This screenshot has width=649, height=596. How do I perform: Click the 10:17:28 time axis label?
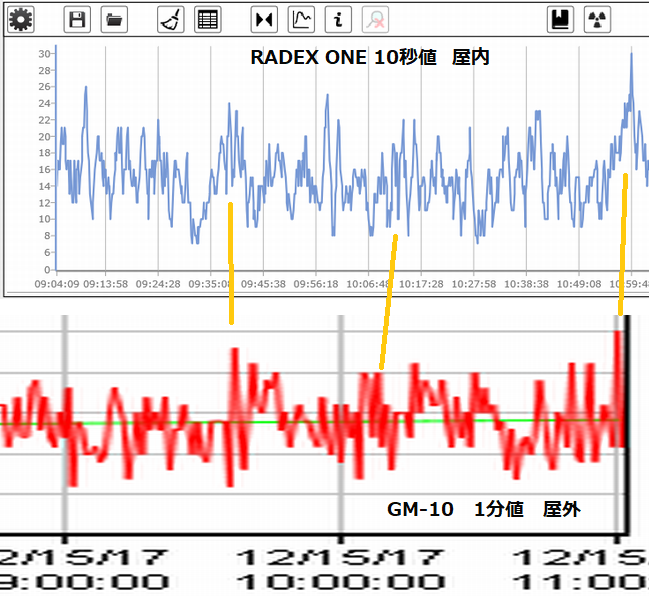click(421, 284)
